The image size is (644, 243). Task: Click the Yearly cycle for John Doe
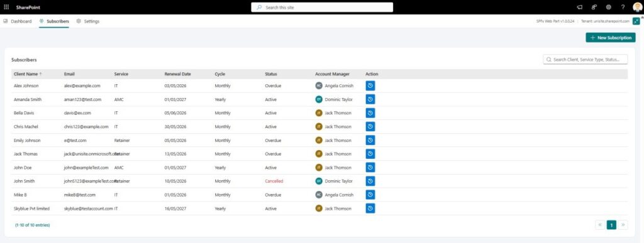pyautogui.click(x=220, y=168)
